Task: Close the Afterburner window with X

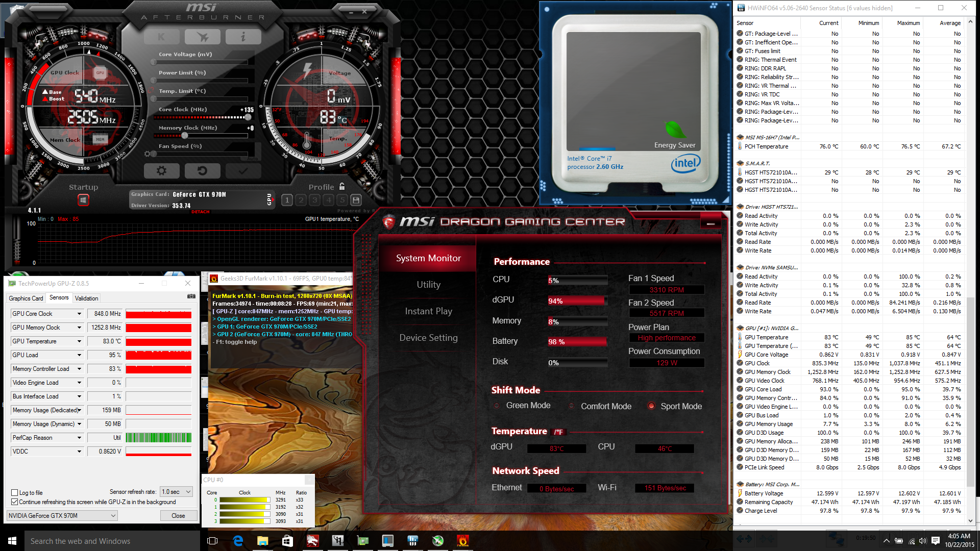Action: tap(364, 11)
